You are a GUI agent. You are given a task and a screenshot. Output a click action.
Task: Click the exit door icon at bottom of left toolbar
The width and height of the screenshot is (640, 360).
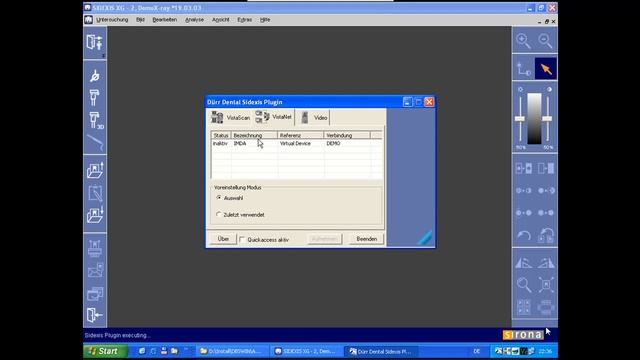(94, 315)
